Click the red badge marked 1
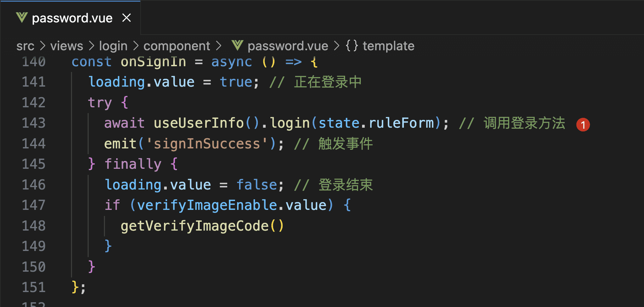This screenshot has width=644, height=307. click(x=583, y=125)
